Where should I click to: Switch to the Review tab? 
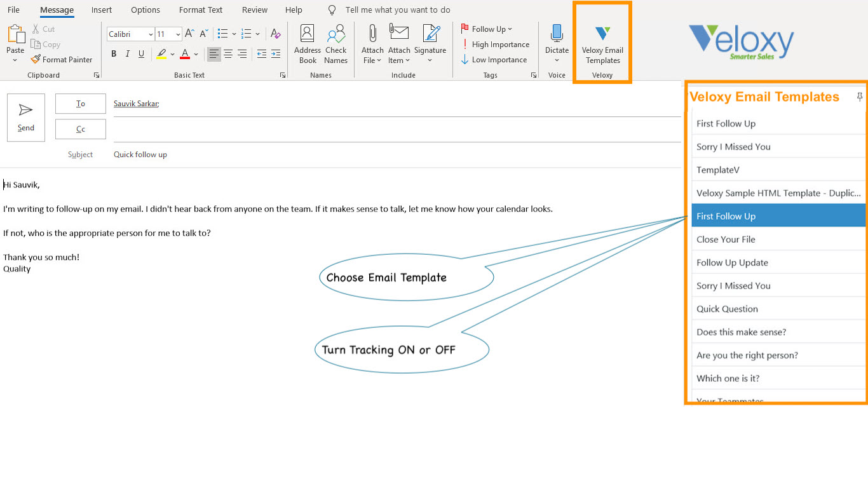(x=255, y=10)
